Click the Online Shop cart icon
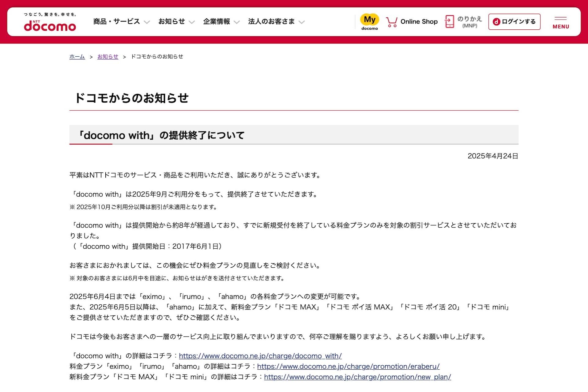Viewport: 588px width, 392px height. 391,22
